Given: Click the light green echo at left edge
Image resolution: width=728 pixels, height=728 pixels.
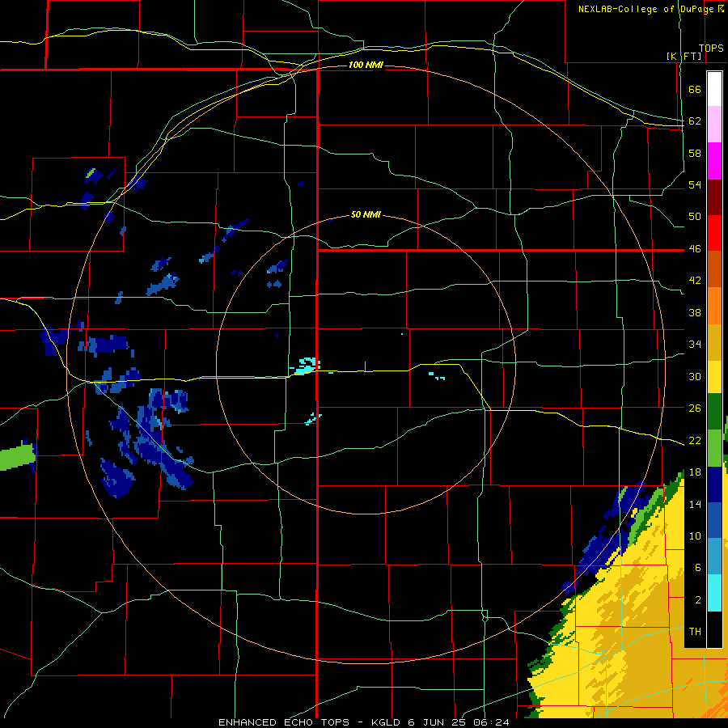Looking at the screenshot, I should [x=17, y=457].
